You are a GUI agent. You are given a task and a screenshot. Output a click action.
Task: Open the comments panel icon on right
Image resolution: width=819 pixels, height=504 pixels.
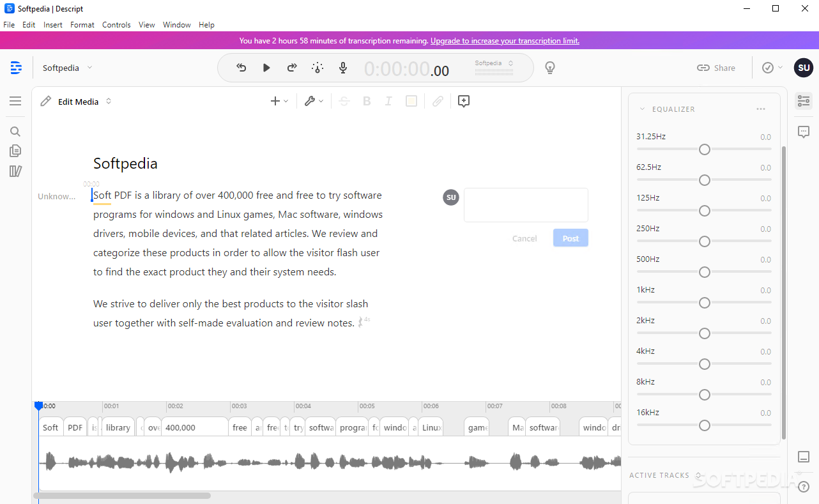point(804,132)
